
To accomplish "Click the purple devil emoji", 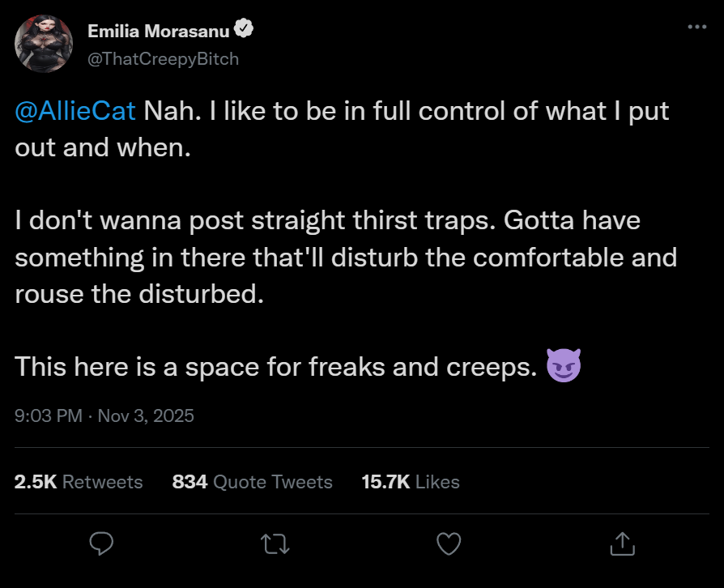I will tap(564, 367).
